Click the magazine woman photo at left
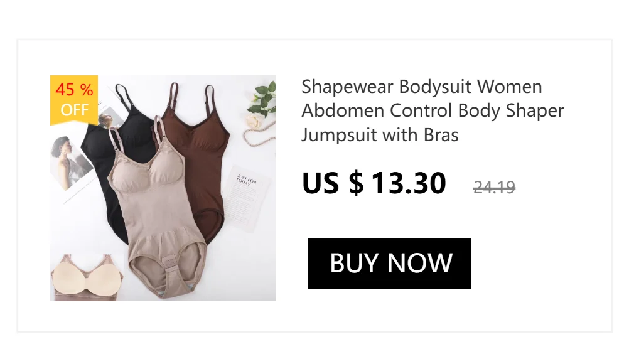The image size is (629, 364). 70,163
